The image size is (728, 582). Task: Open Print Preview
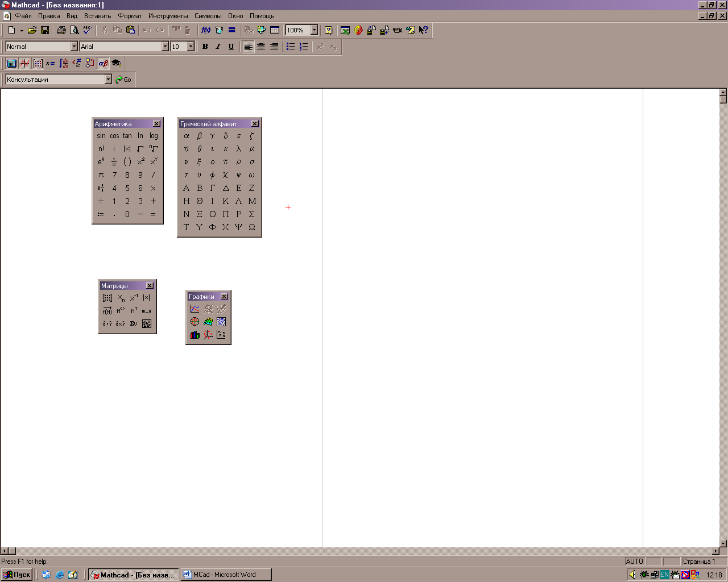pyautogui.click(x=74, y=30)
